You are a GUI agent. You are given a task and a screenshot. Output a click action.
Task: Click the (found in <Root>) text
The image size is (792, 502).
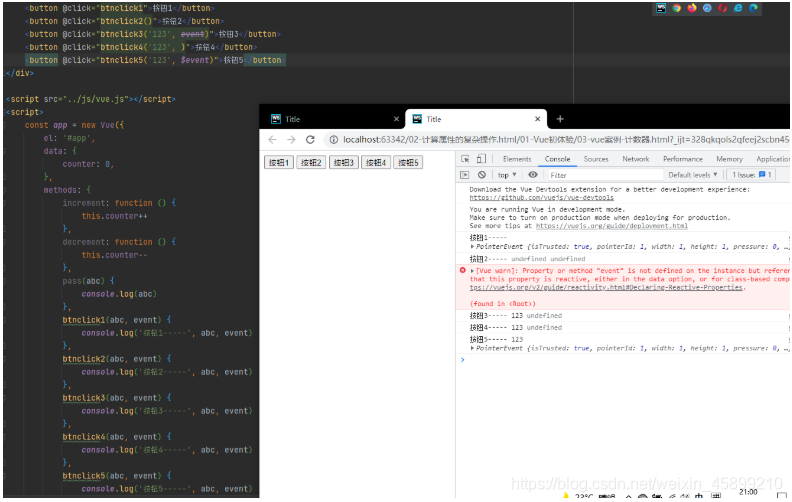point(503,304)
